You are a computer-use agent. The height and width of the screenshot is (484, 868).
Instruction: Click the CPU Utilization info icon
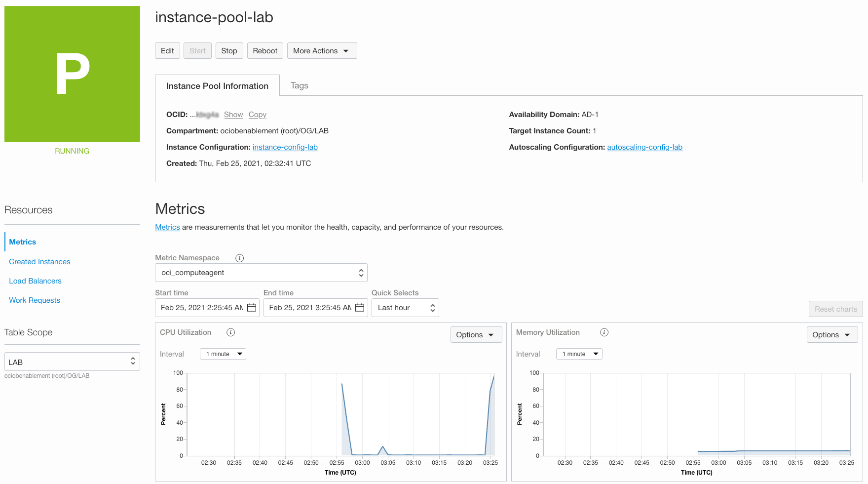(x=230, y=332)
